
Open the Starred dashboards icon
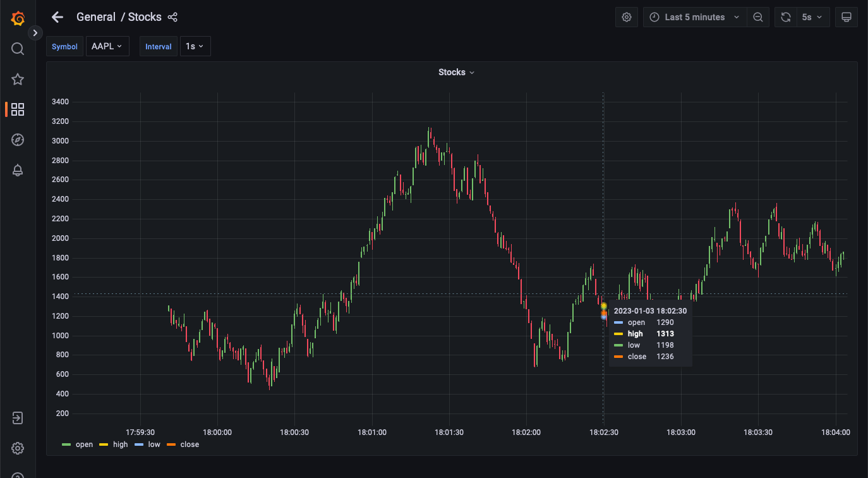point(18,79)
